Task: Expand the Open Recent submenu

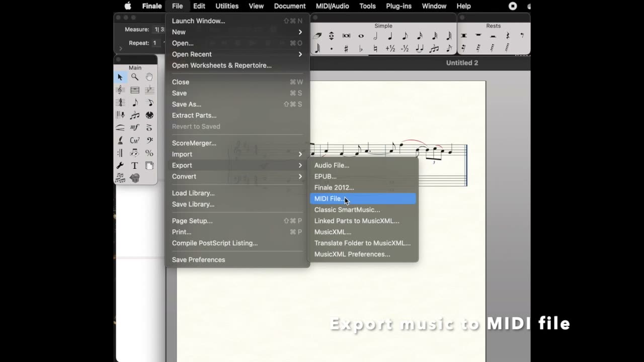Action: [x=237, y=54]
